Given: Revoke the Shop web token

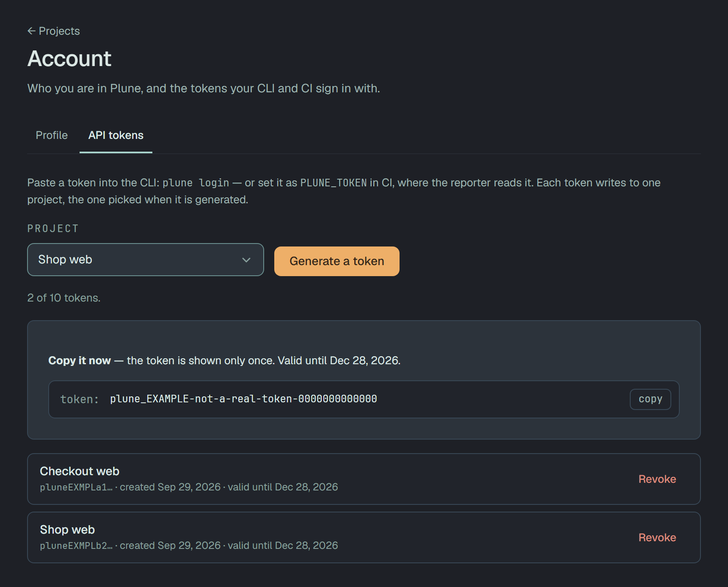Looking at the screenshot, I should click(x=657, y=537).
